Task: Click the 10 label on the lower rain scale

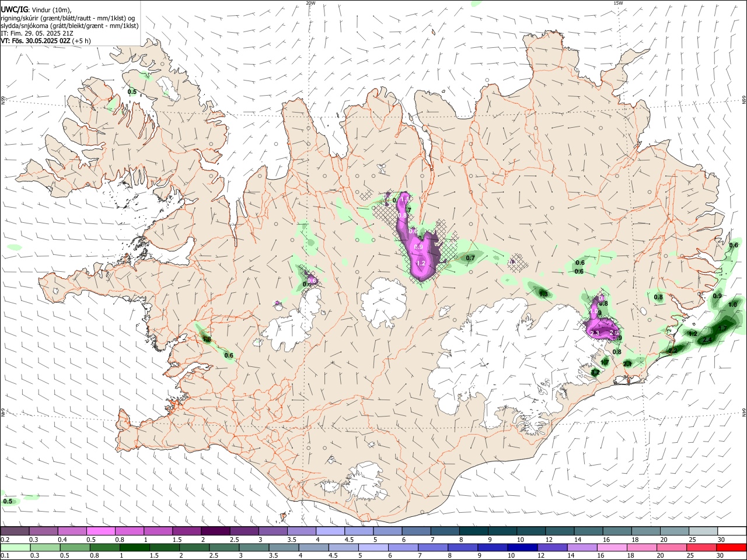Action: pyautogui.click(x=511, y=556)
